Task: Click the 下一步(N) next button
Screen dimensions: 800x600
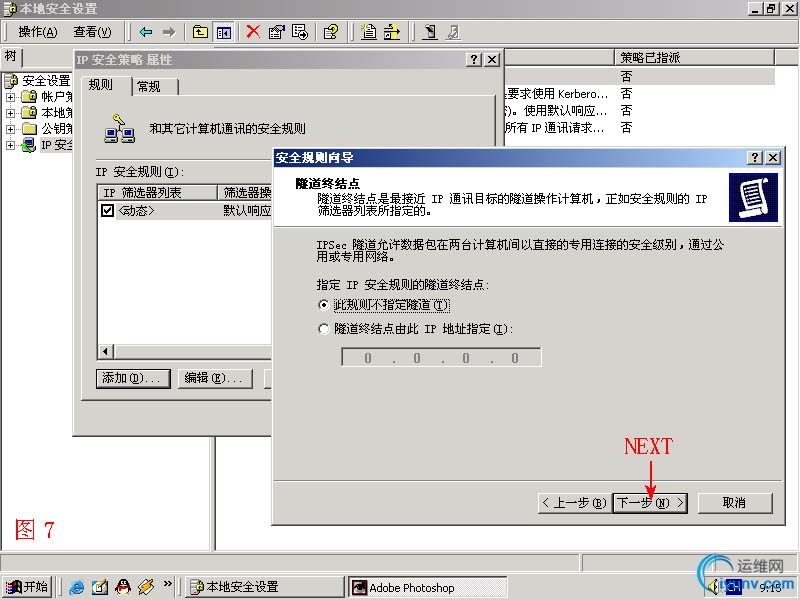Action: [x=651, y=503]
